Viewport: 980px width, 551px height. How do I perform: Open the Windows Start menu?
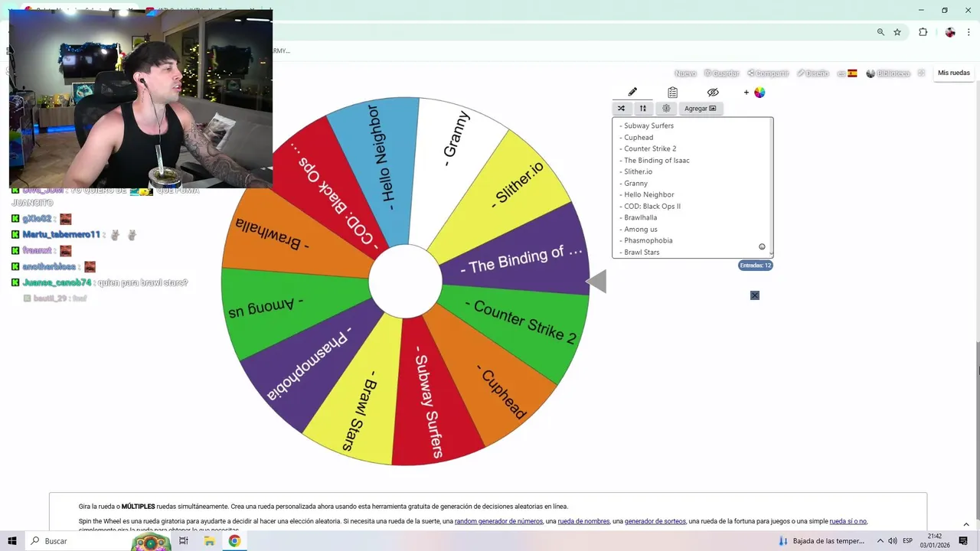click(x=11, y=541)
